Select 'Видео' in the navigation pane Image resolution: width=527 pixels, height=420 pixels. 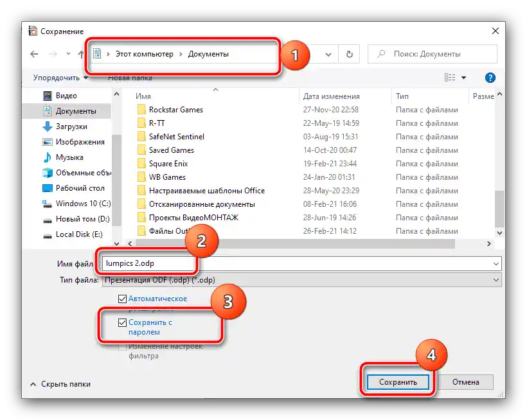(x=66, y=96)
